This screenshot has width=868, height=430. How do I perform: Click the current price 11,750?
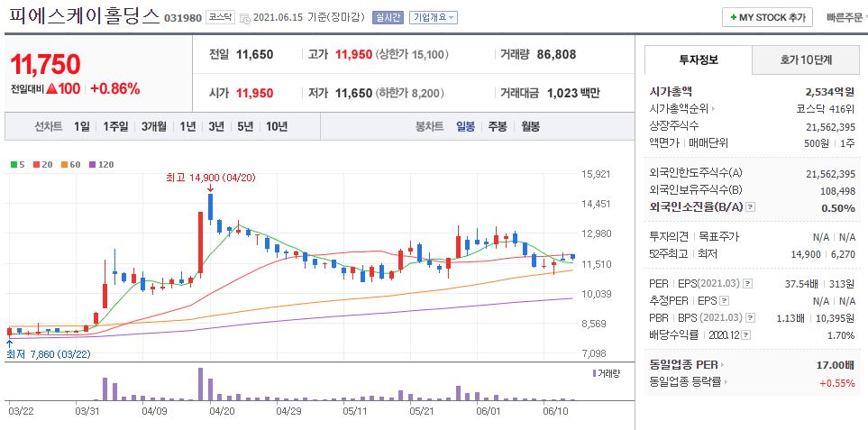tap(45, 65)
